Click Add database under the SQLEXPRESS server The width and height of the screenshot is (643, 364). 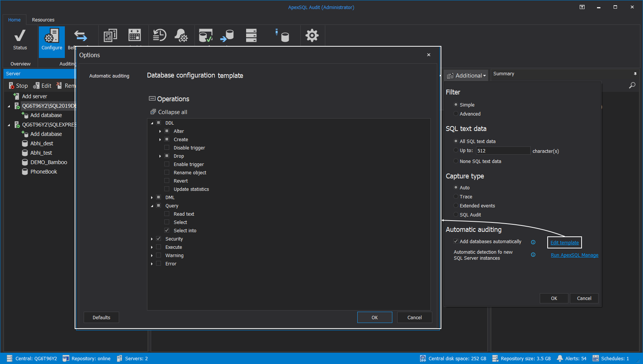coord(42,134)
